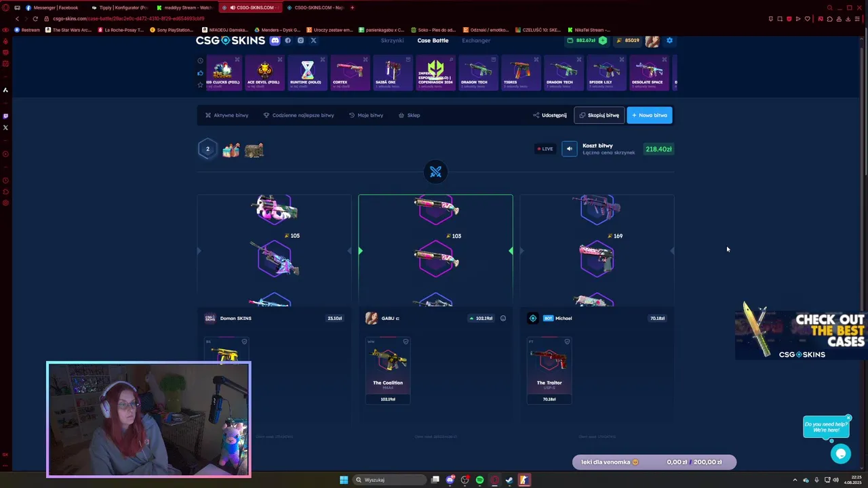Click the first case icon in the battle
The image size is (868, 488).
tap(231, 150)
